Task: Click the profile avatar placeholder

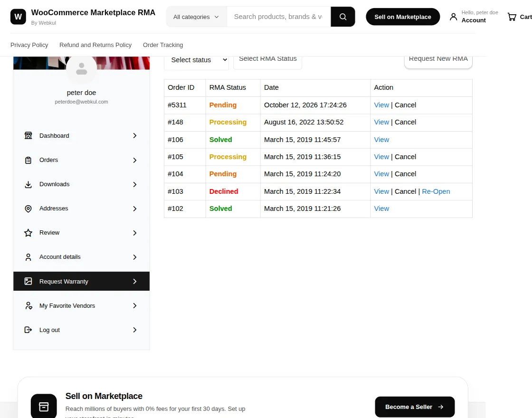Action: [81, 69]
